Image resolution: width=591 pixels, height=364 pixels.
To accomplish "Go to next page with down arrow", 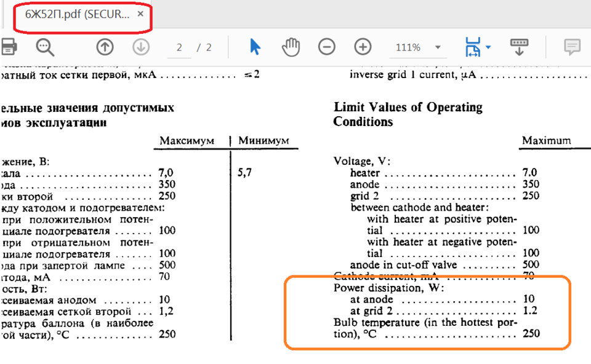I will [141, 47].
